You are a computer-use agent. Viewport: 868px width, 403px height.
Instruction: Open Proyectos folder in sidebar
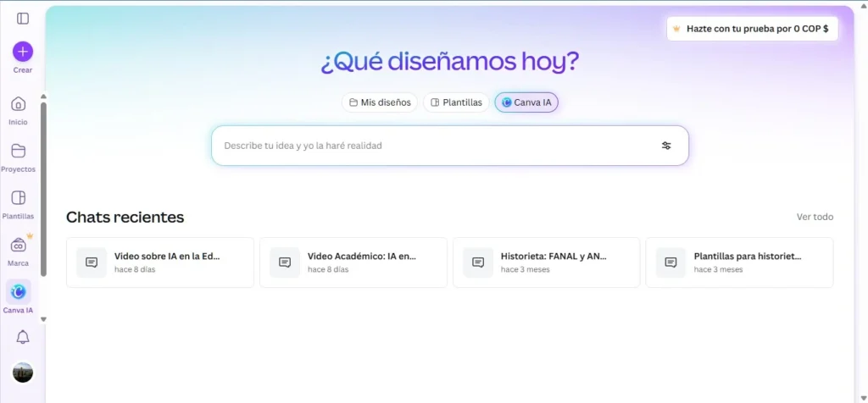(19, 157)
